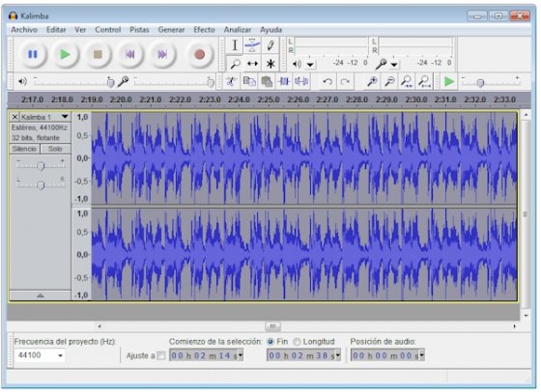Open the Archivo menu

[x=24, y=30]
